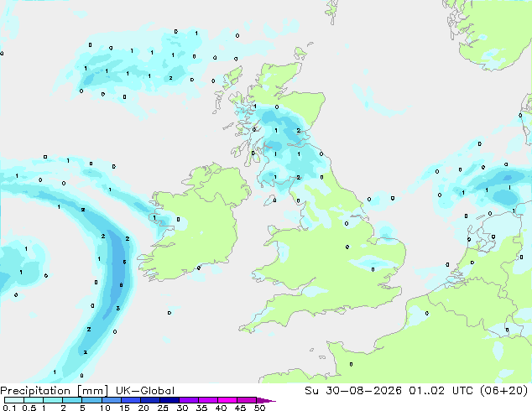
Task: Click the 20–25 mm dark blue swatch
Action: tap(150, 400)
